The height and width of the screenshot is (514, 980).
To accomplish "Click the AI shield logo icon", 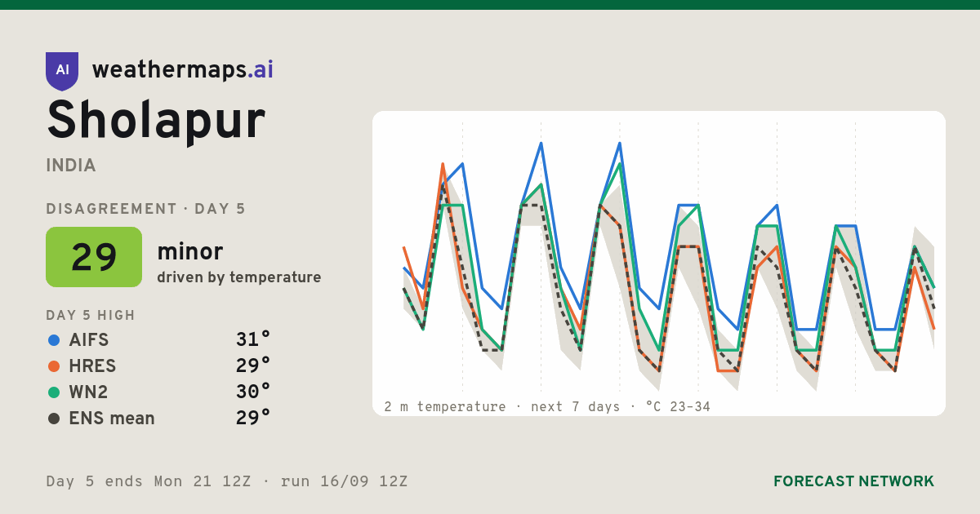I will 62,71.
